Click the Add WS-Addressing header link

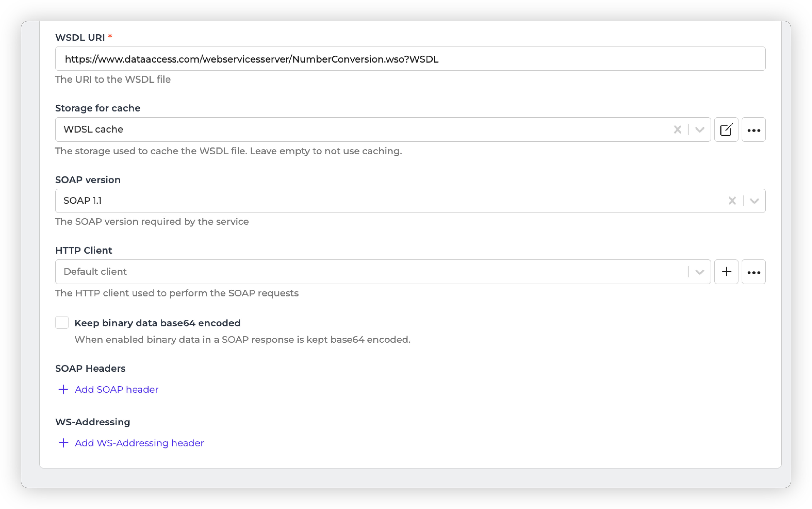click(x=139, y=443)
